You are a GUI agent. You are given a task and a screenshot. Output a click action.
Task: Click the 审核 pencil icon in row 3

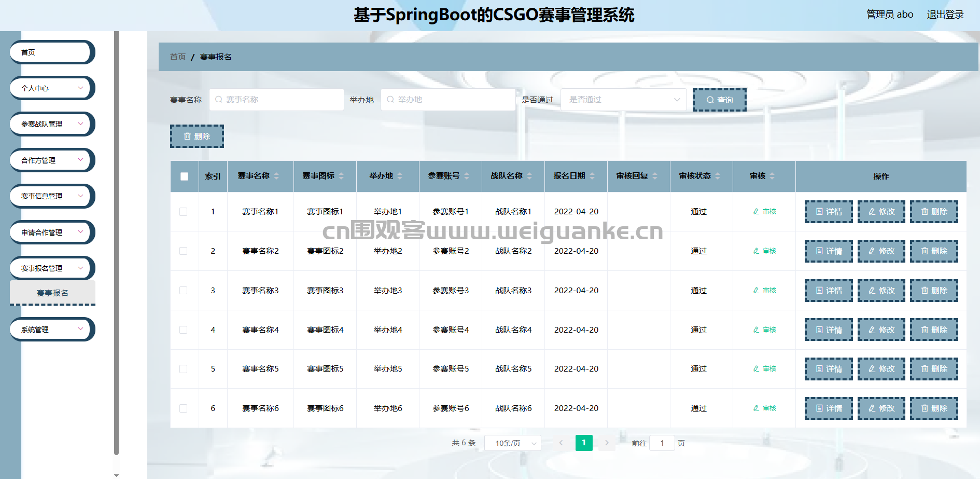(756, 291)
